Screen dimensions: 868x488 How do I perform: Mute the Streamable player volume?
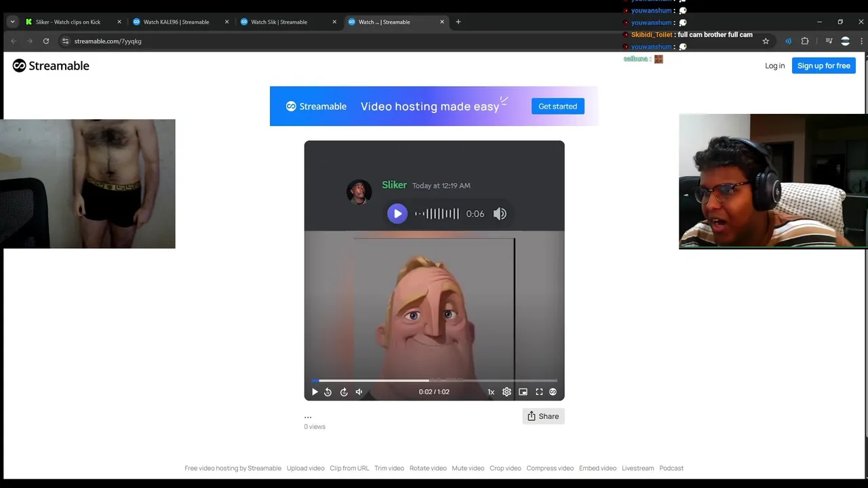point(359,392)
